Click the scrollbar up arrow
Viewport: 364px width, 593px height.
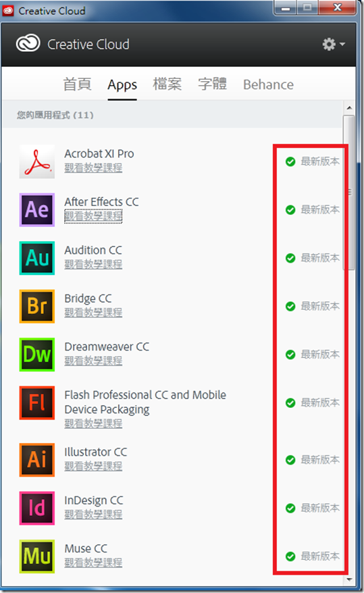[x=349, y=108]
